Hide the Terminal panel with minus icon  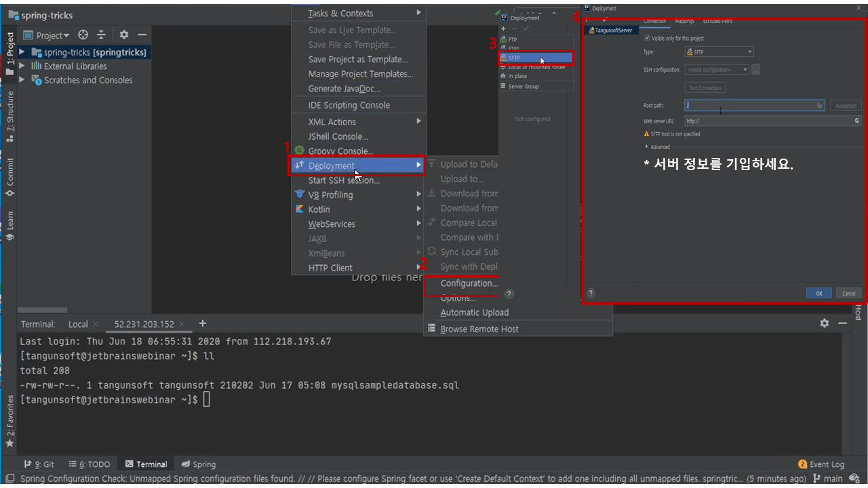pos(842,323)
